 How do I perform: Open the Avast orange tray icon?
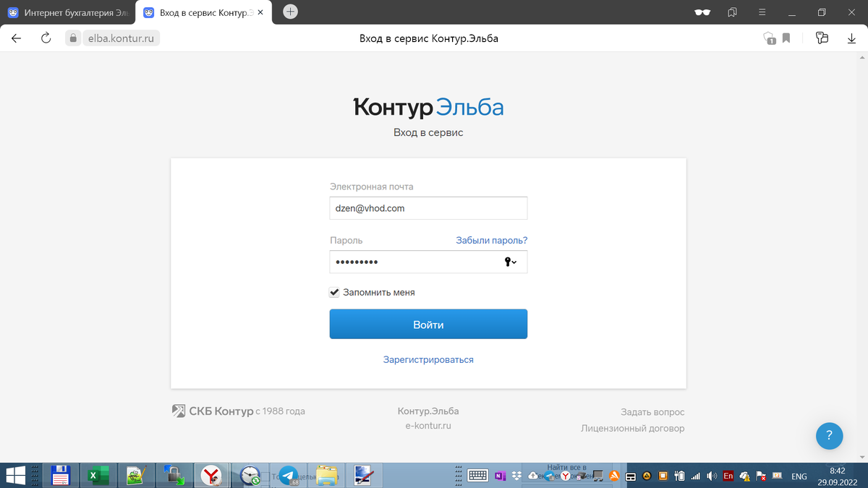click(x=614, y=475)
